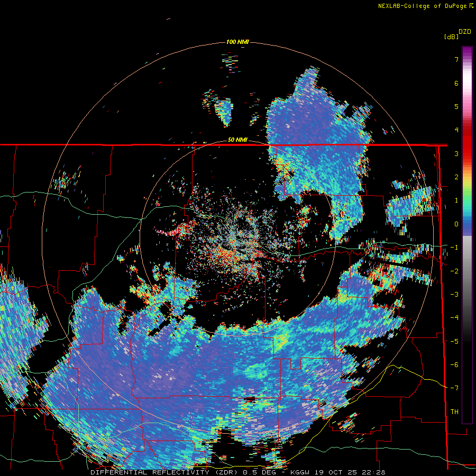Click the ZDR color scale bar

467,235
